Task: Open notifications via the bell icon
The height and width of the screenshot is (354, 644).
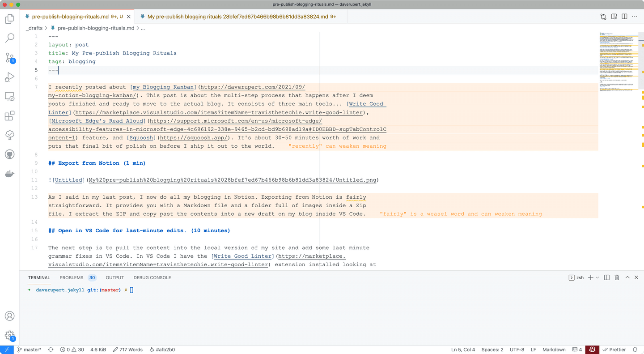Action: click(635, 350)
